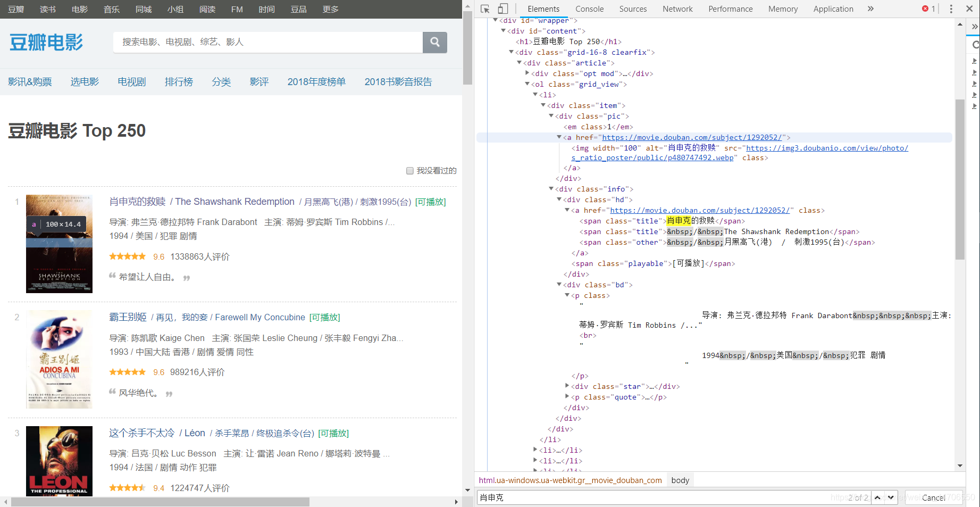980x507 pixels.
Task: Open the 肖申克的救赎 movie title link
Action: [x=138, y=202]
